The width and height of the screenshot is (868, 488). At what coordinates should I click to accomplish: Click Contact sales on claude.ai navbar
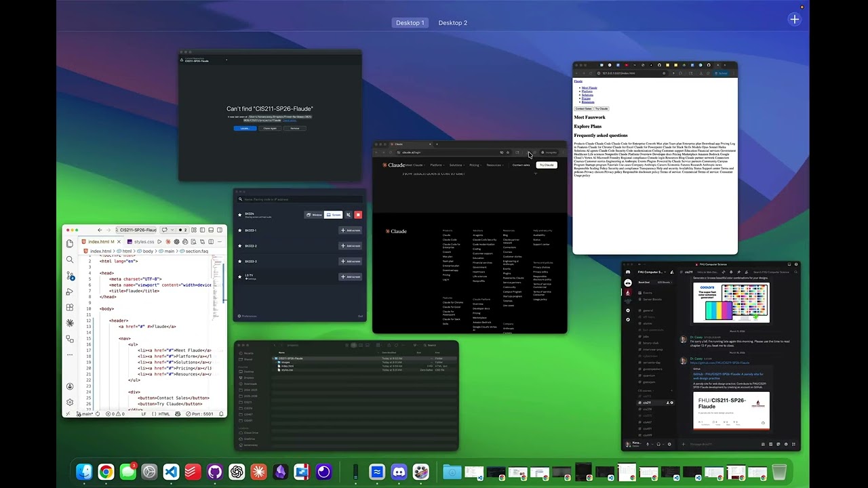coord(521,165)
